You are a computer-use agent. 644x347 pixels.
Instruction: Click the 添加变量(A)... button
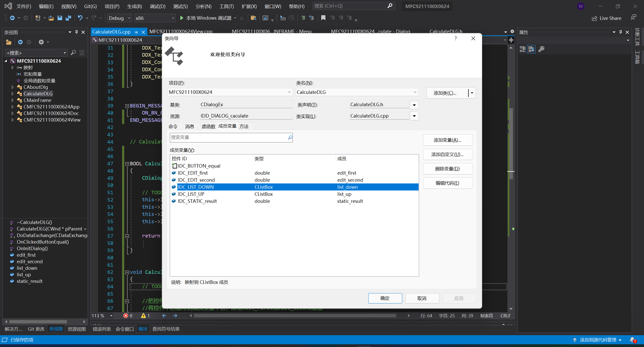(x=447, y=140)
